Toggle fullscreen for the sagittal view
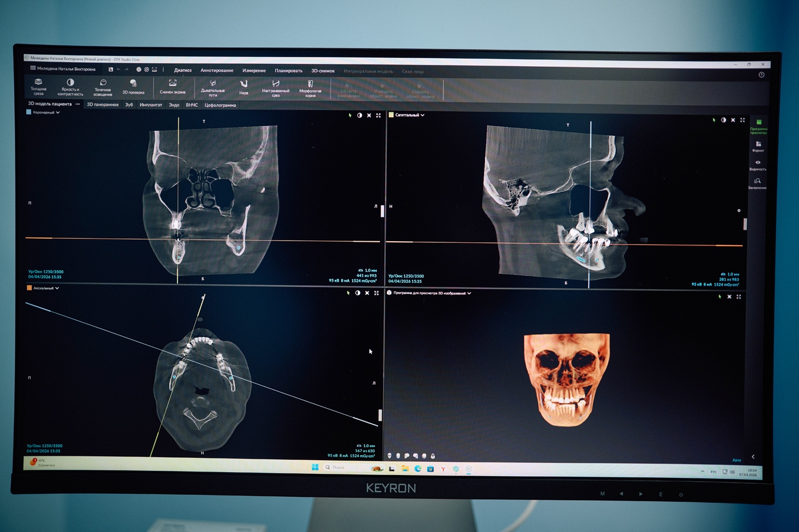This screenshot has height=532, width=799. pyautogui.click(x=742, y=120)
